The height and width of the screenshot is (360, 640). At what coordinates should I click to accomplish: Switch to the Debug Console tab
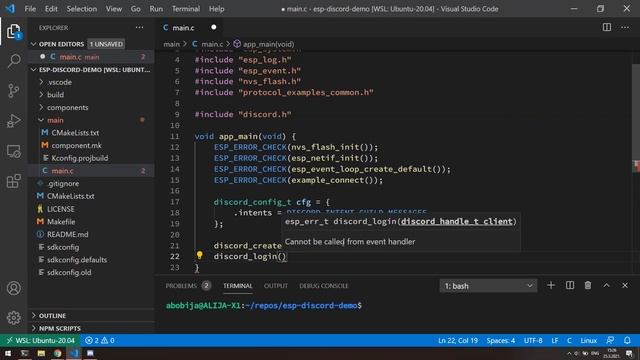point(324,286)
